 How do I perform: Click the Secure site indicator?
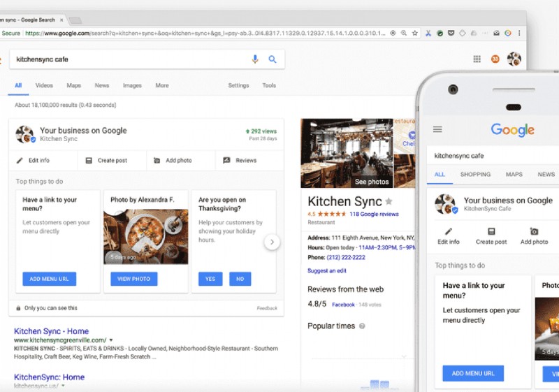point(10,33)
